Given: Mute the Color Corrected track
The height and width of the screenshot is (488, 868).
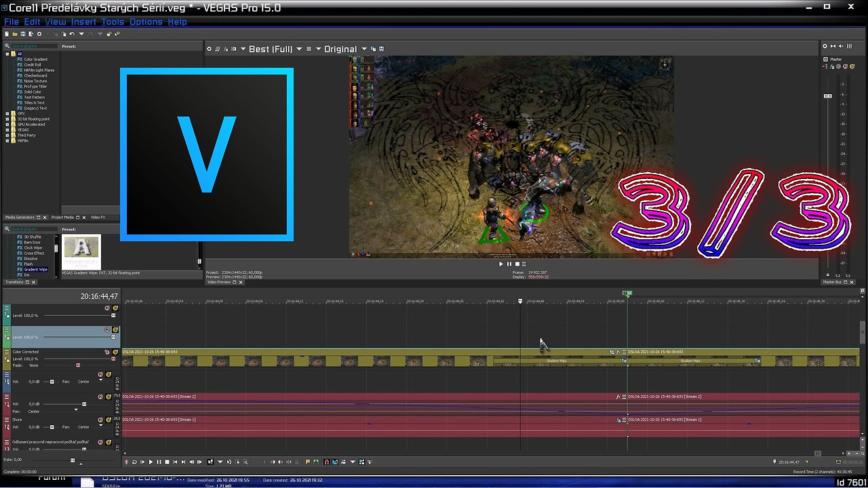Looking at the screenshot, I should click(107, 352).
